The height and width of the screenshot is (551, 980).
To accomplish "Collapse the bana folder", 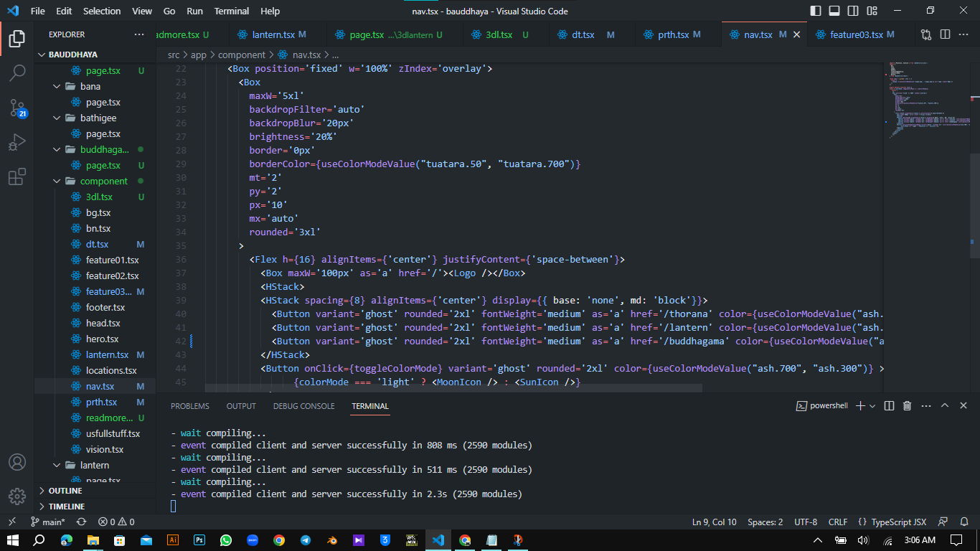I will click(95, 86).
